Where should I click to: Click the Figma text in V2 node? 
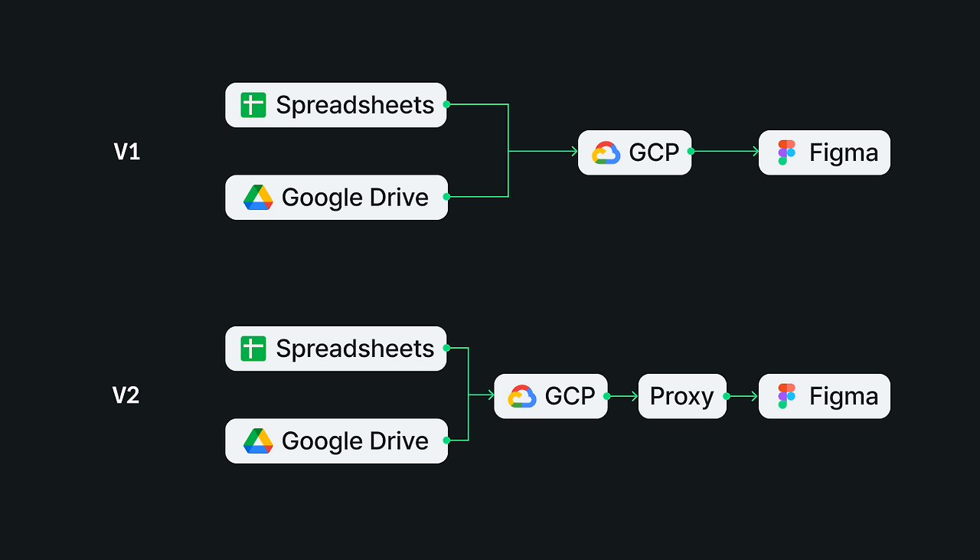[x=844, y=397]
